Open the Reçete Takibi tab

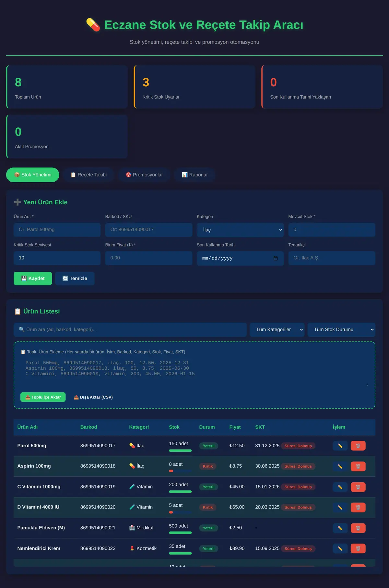pos(88,175)
